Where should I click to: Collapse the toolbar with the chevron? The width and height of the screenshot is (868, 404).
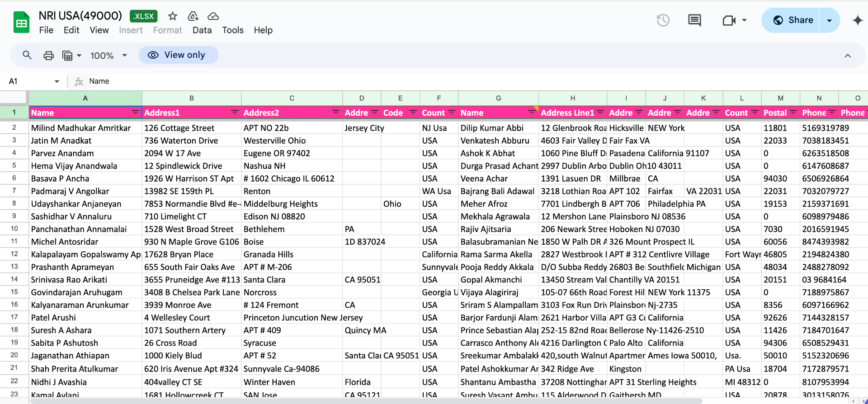tap(848, 56)
